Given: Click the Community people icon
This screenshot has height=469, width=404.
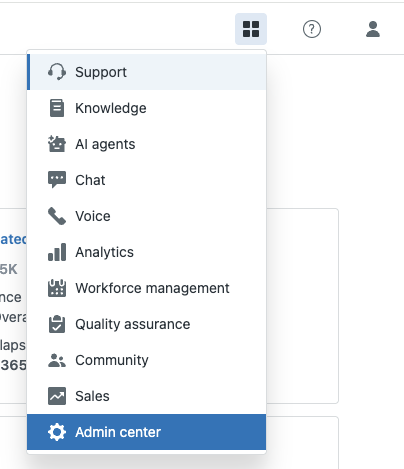Looking at the screenshot, I should (x=57, y=360).
